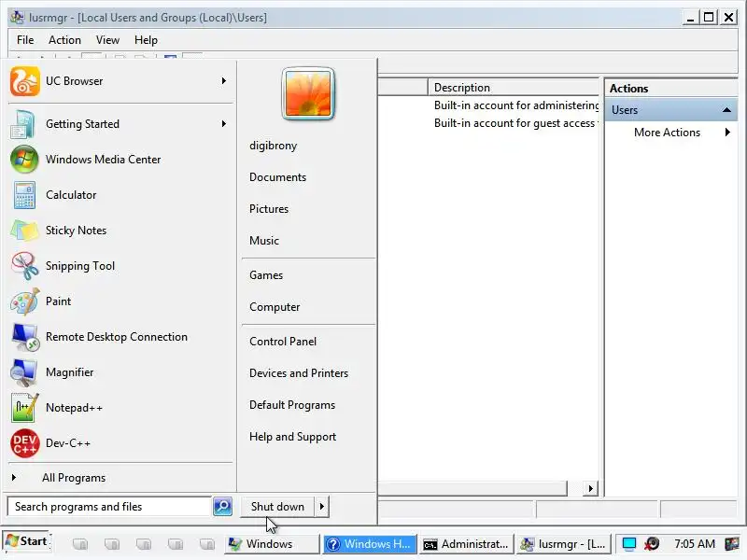The height and width of the screenshot is (560, 747).
Task: Open the Magnifier
Action: tap(120, 372)
